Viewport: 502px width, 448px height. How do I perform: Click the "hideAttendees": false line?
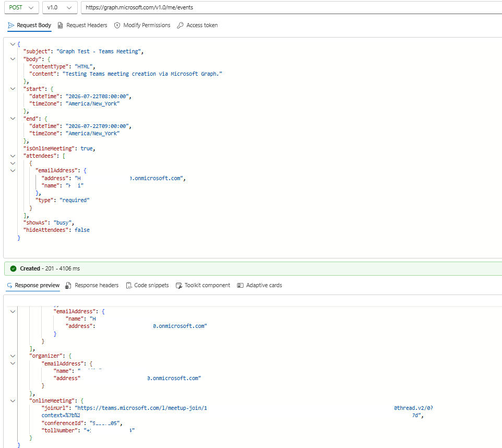click(56, 230)
